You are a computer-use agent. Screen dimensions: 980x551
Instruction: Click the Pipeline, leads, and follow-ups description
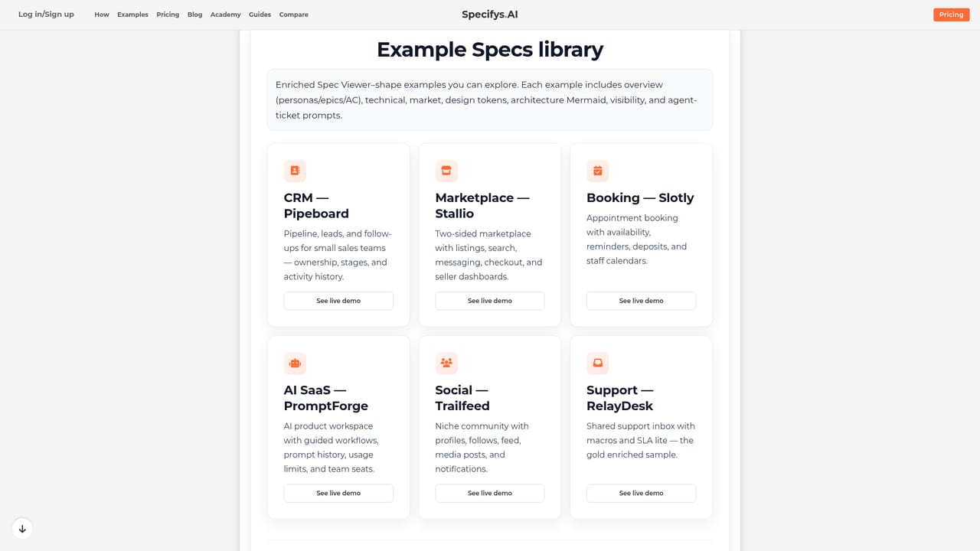338,255
